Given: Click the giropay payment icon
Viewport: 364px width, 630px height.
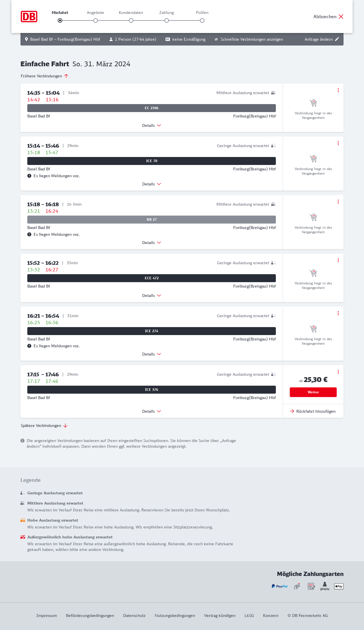Looking at the screenshot, I should click(325, 586).
